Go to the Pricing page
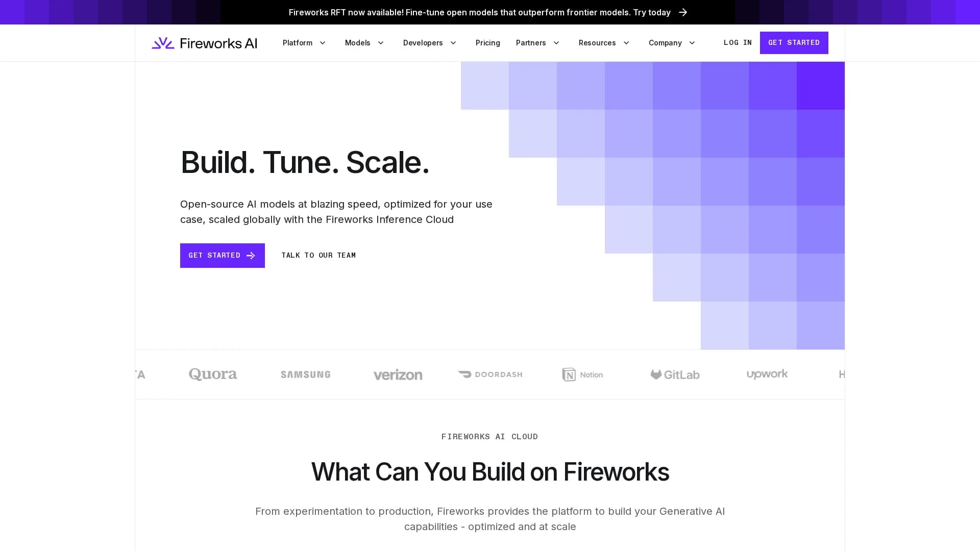Image resolution: width=980 pixels, height=551 pixels. pyautogui.click(x=488, y=43)
